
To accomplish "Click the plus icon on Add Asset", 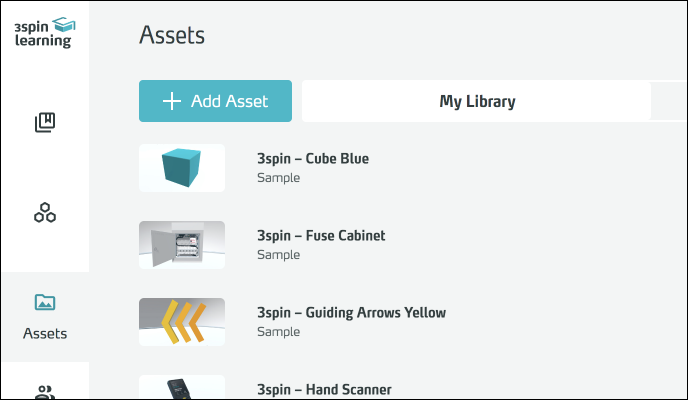I will 172,101.
